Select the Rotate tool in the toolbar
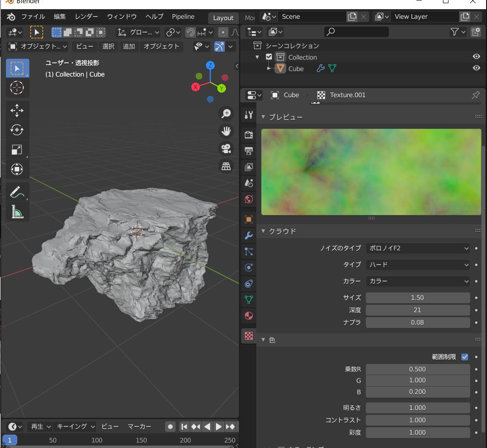Viewport: 487px width, 448px height. point(17,130)
